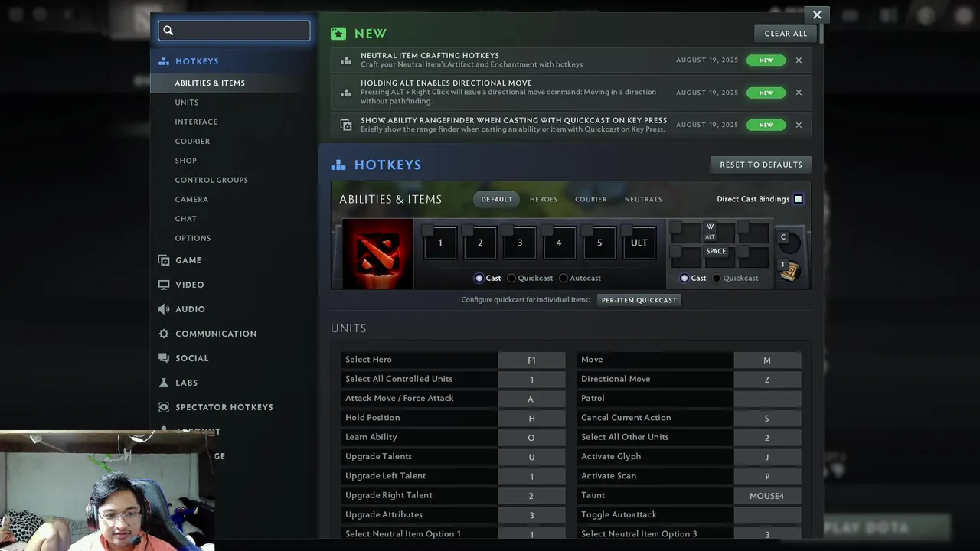Click the teleport scroll item slot icon
The height and width of the screenshot is (551, 980).
789,269
